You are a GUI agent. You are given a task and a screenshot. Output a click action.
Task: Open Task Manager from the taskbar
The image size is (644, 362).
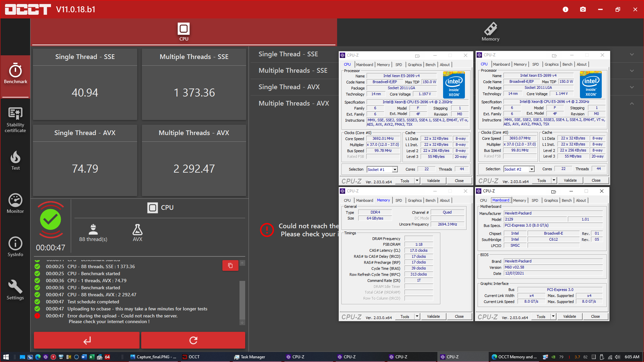(x=250, y=357)
